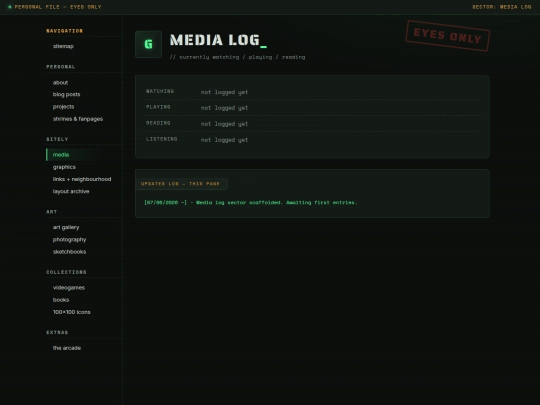This screenshot has width=540, height=405.
Task: Click 'PERSONAL FILE – EYES ONLY' header text
Action: point(58,7)
